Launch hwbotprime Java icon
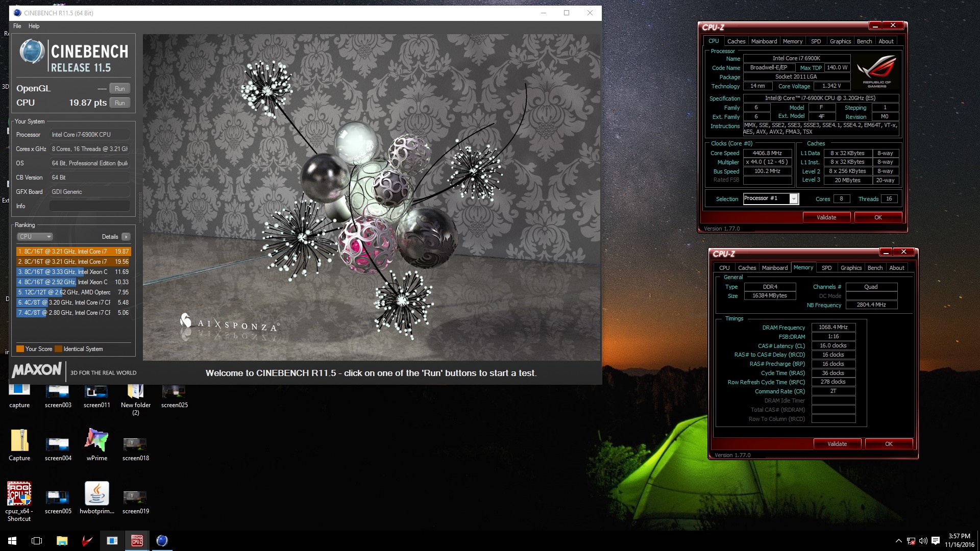The height and width of the screenshot is (551, 980). pyautogui.click(x=96, y=498)
